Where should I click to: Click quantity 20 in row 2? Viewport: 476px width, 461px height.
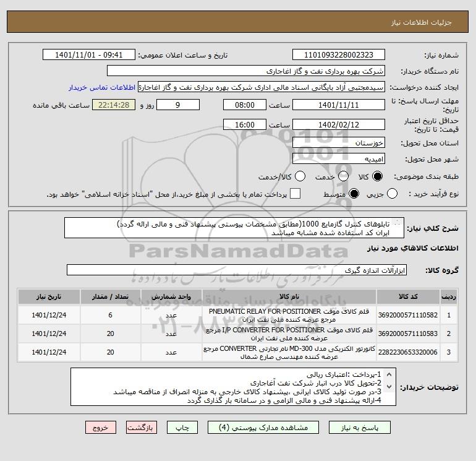point(110,334)
